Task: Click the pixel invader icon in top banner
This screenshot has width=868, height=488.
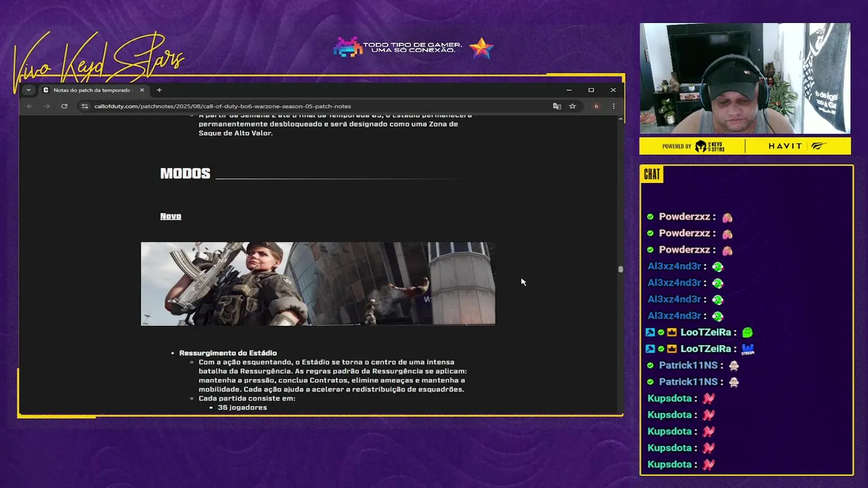Action: (x=347, y=47)
